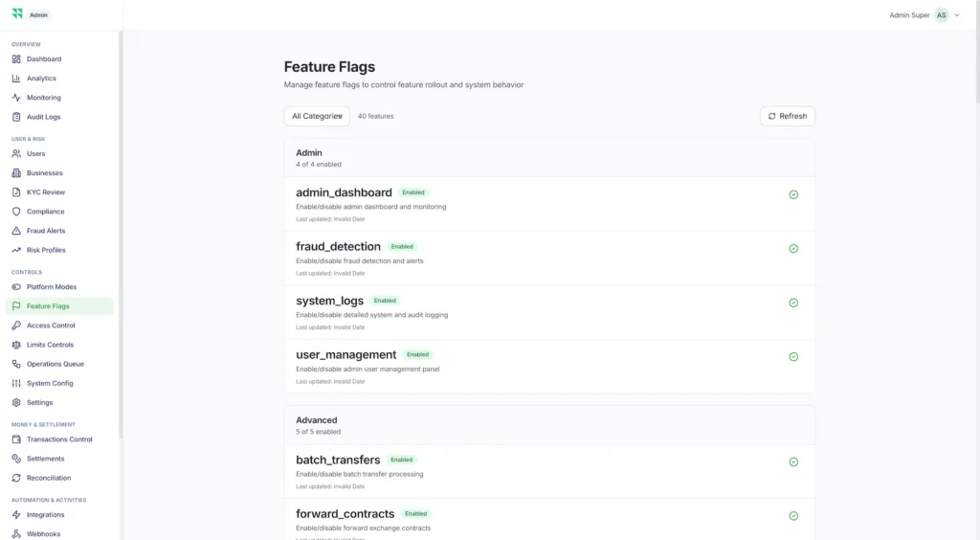Click the Admin label beside logo

[x=38, y=15]
